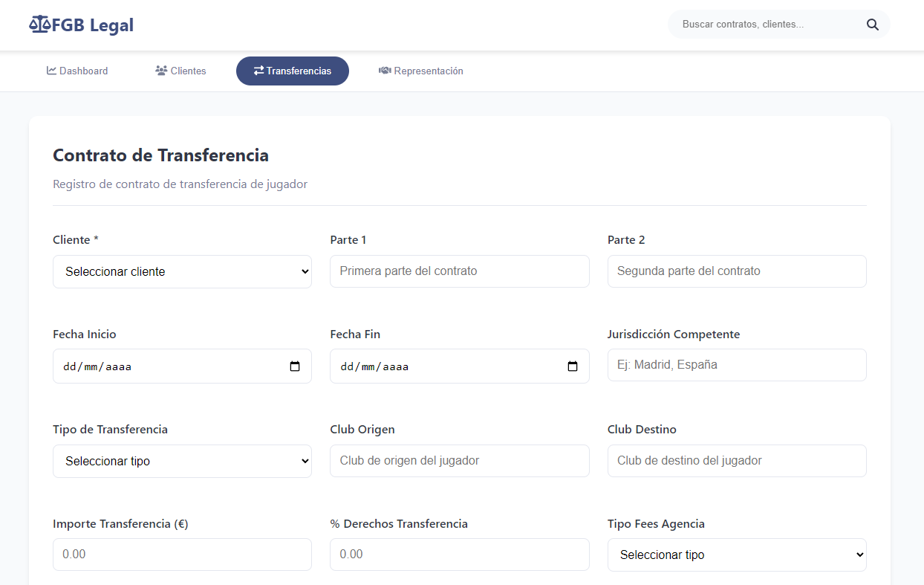
Task: Open calendar picker for Fecha Inicio
Action: (295, 366)
